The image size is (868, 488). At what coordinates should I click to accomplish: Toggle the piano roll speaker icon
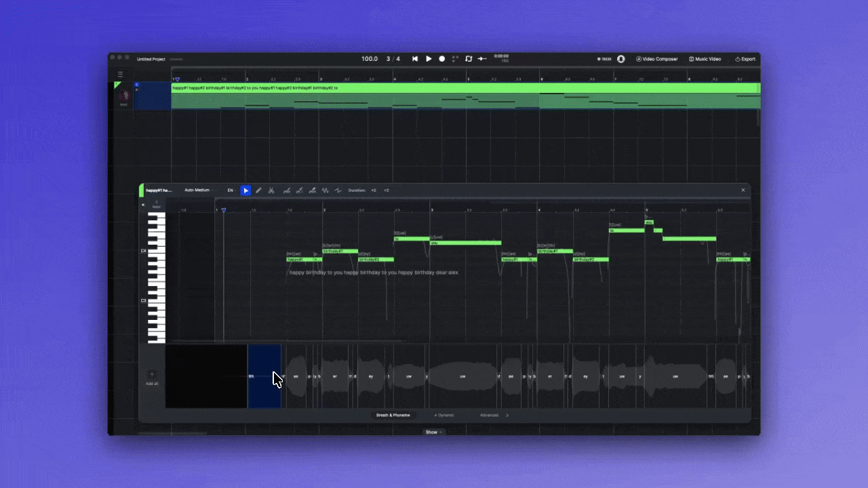point(143,204)
